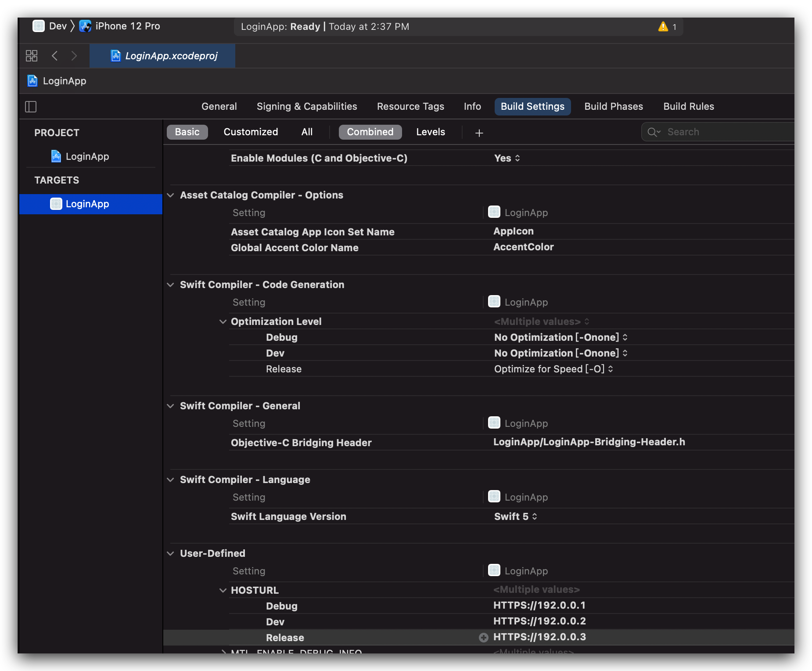Click the warning triangle issue indicator
Screen dimensions: 812x671
tap(663, 27)
